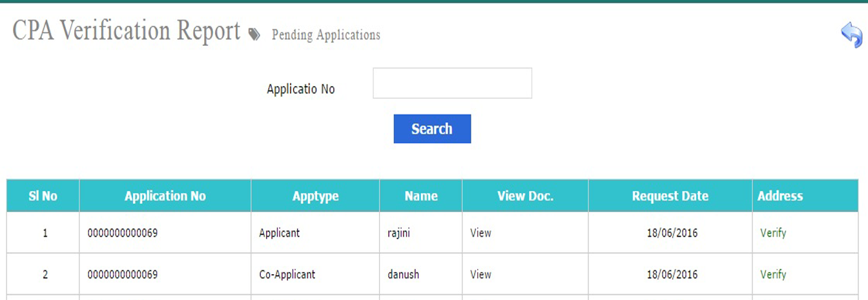Select application number in row 1
This screenshot has width=868, height=300.
tap(123, 233)
